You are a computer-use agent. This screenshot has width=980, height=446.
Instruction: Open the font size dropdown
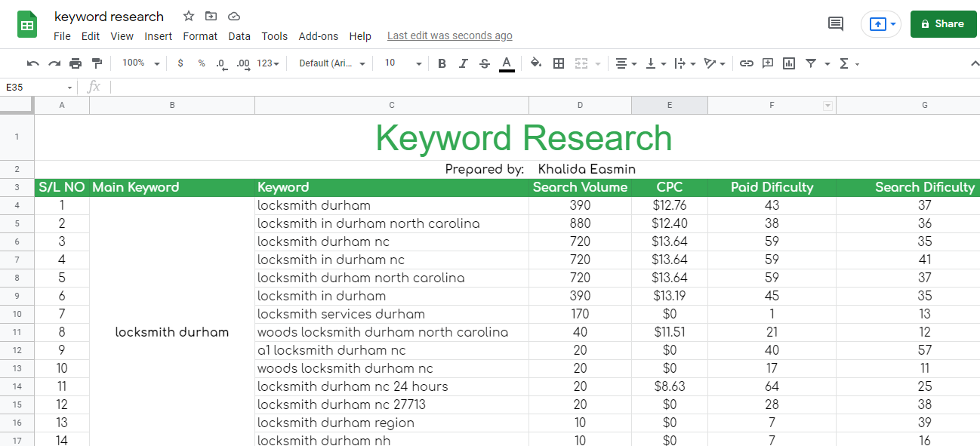pos(400,63)
